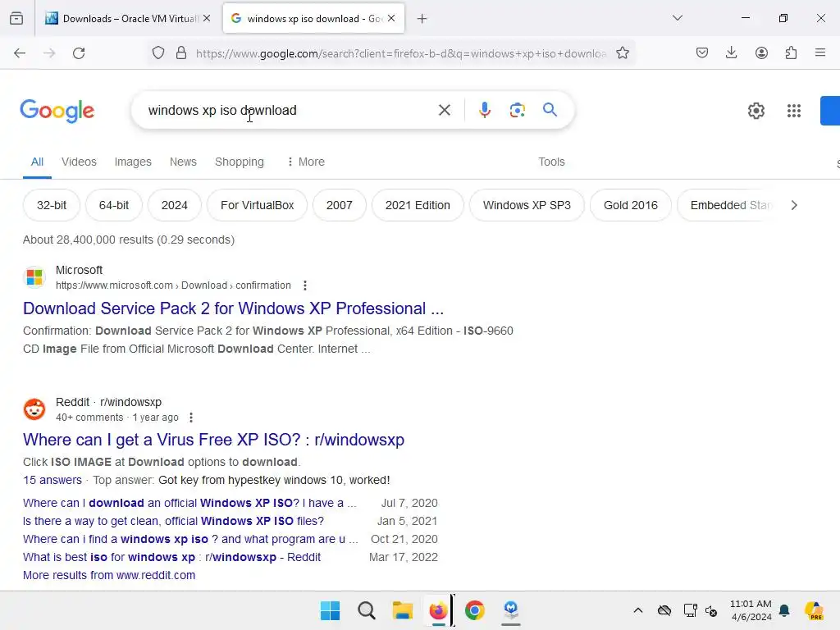Image resolution: width=840 pixels, height=630 pixels.
Task: Close the Downloads Oracle VM VirtualBox tab
Action: [x=207, y=18]
